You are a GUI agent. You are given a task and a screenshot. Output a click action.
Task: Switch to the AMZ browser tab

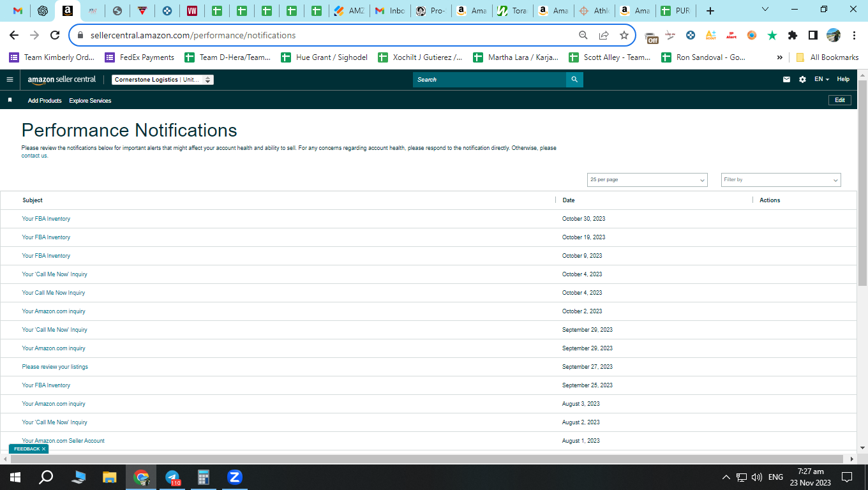pos(348,11)
